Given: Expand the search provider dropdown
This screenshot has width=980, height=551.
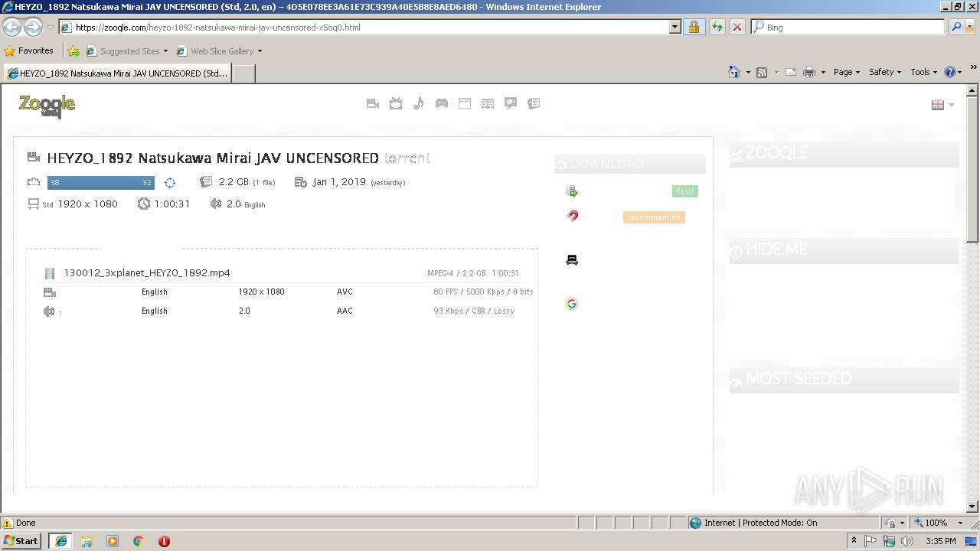Looking at the screenshot, I should click(971, 27).
